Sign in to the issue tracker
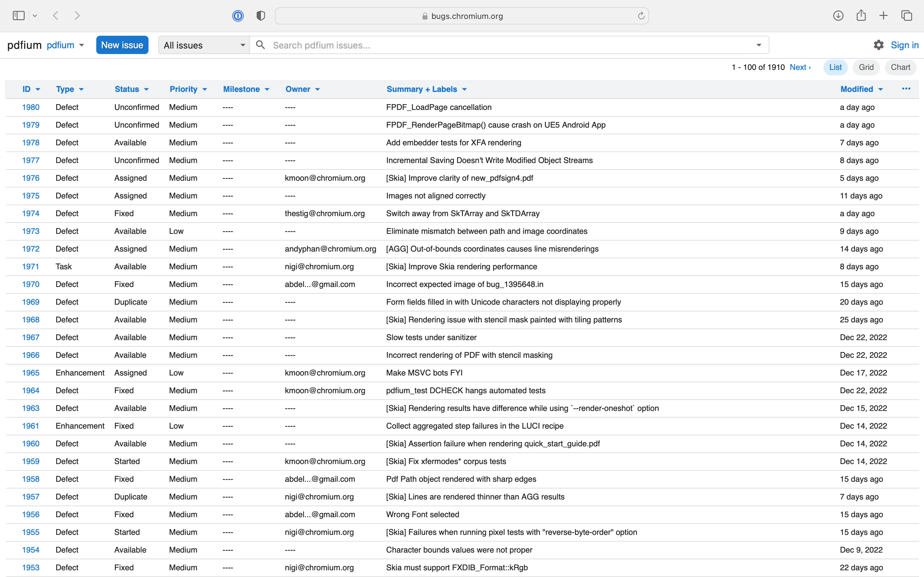This screenshot has width=924, height=577. [904, 45]
